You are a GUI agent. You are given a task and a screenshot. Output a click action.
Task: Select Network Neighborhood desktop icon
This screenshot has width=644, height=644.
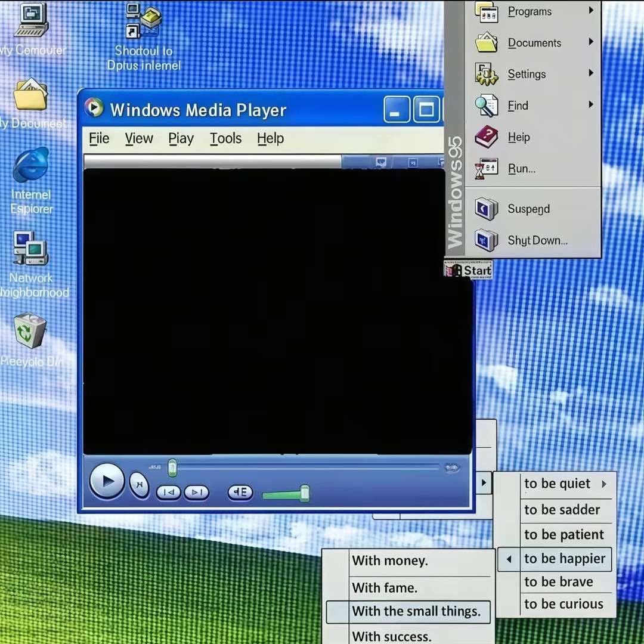point(31,248)
